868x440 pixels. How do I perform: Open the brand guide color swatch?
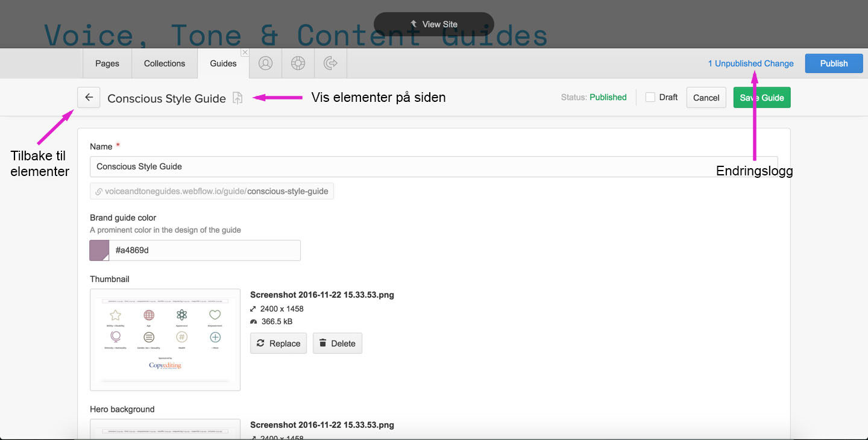[99, 250]
